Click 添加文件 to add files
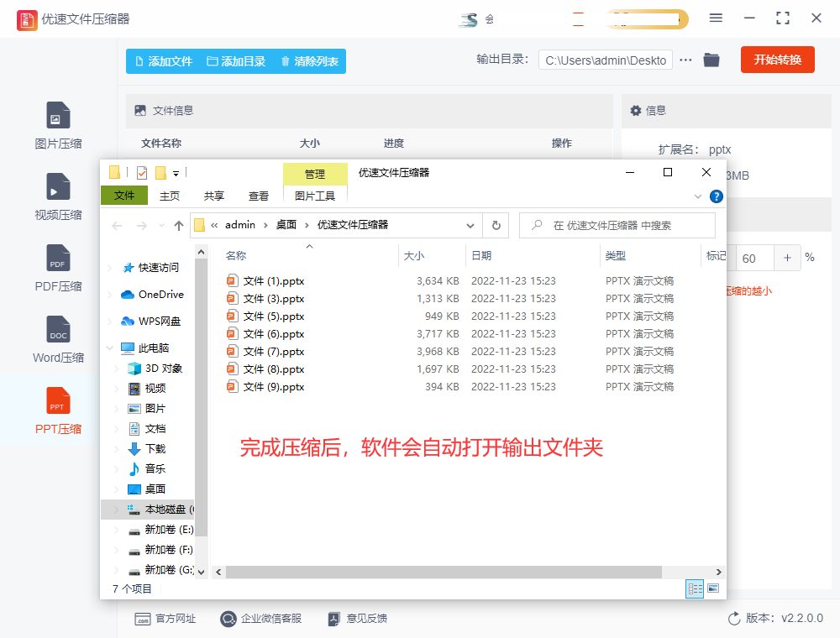 (164, 61)
